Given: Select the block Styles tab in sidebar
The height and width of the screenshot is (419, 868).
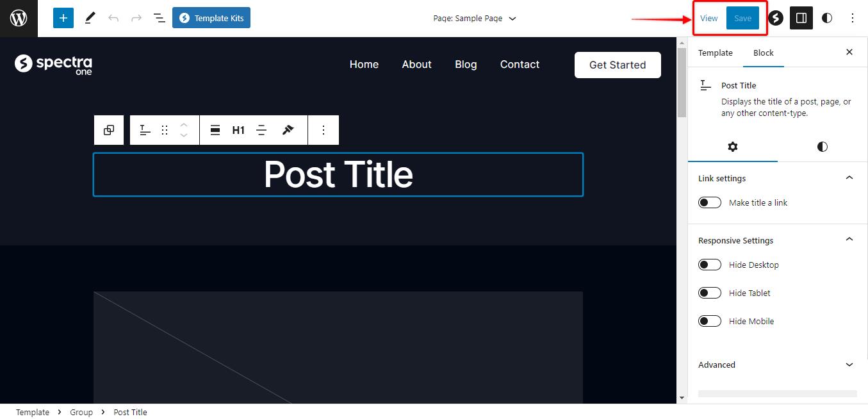Looking at the screenshot, I should click(x=822, y=147).
